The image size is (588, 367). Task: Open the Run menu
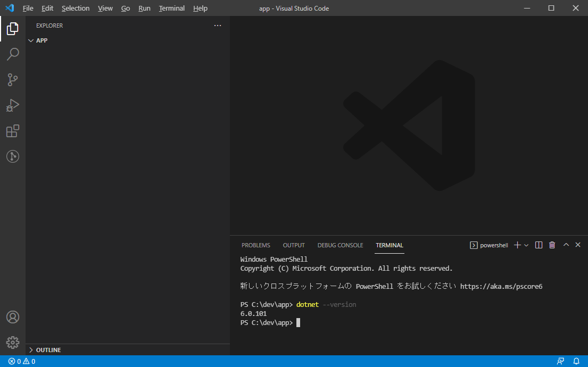click(144, 9)
